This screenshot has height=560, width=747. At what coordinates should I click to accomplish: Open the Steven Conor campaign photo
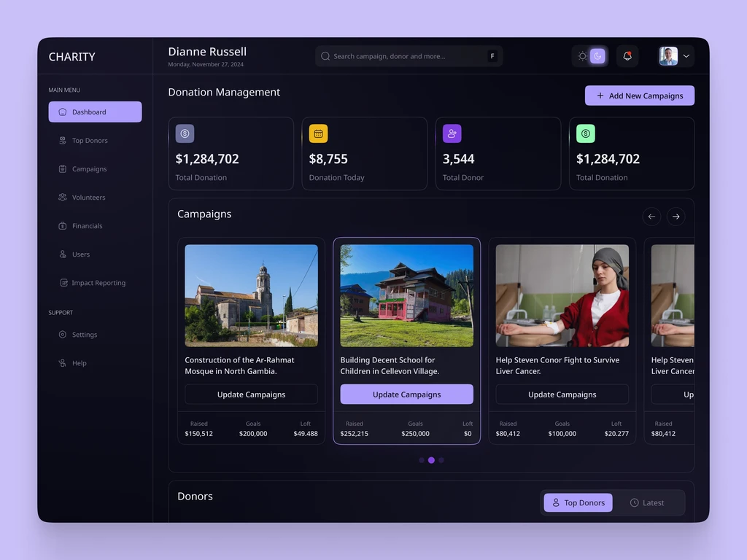(x=562, y=296)
